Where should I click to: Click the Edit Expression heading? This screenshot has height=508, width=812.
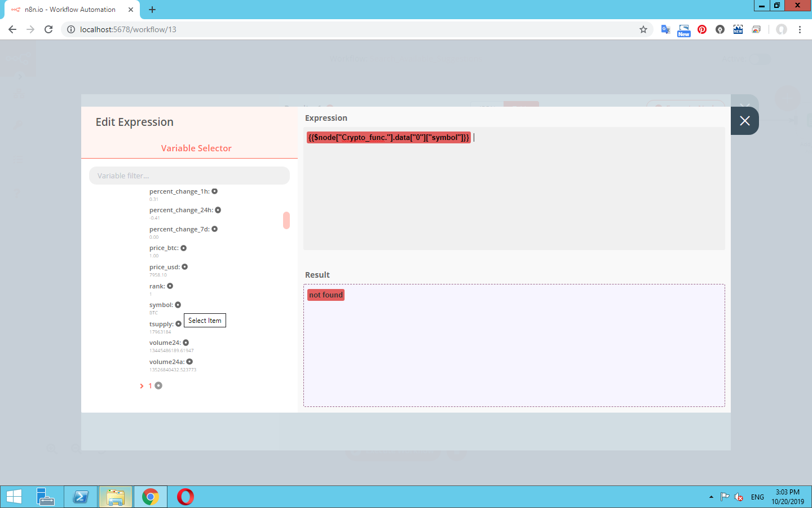click(x=135, y=122)
